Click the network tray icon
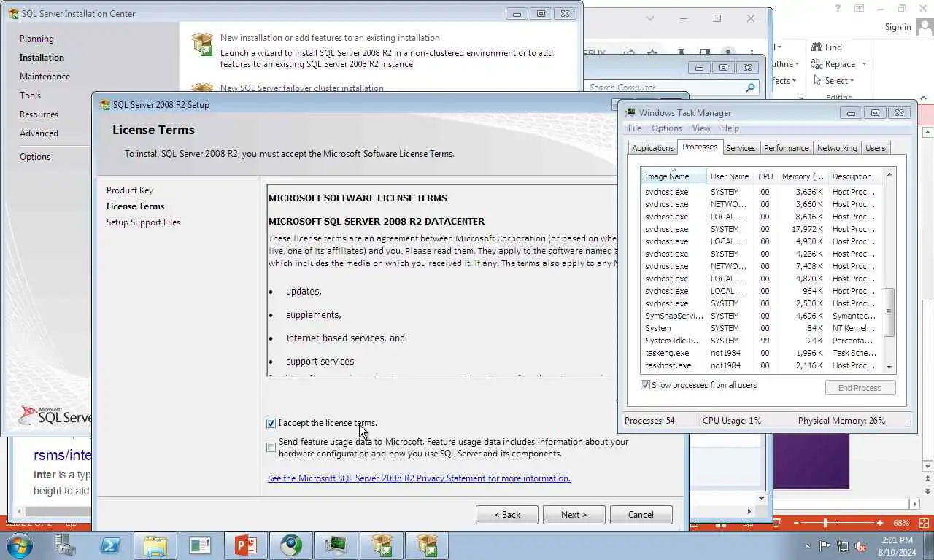 click(x=843, y=545)
